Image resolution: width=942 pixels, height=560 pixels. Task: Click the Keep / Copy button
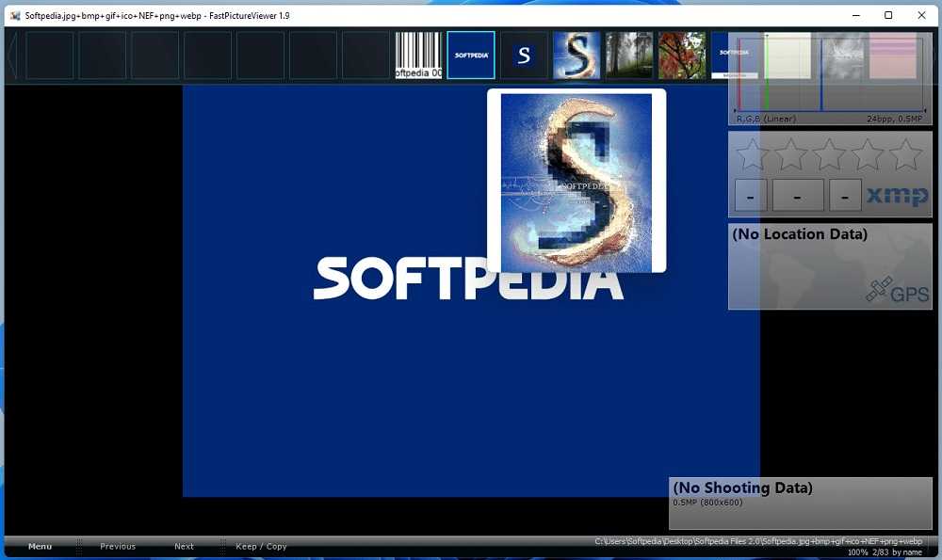click(x=261, y=547)
